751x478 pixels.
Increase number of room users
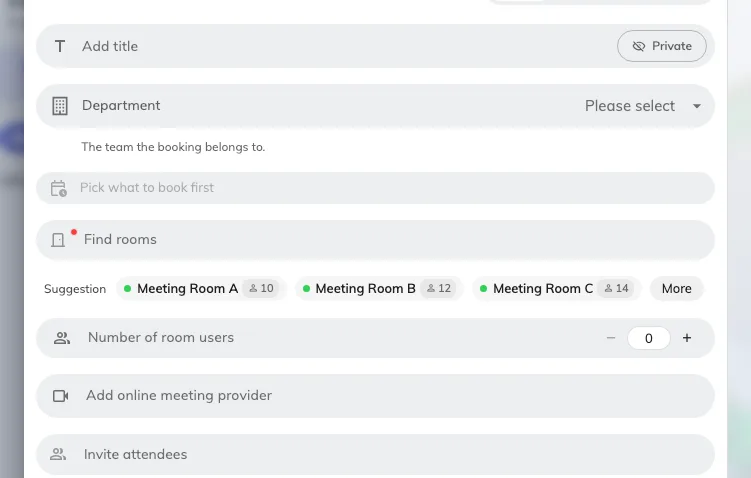pyautogui.click(x=687, y=338)
